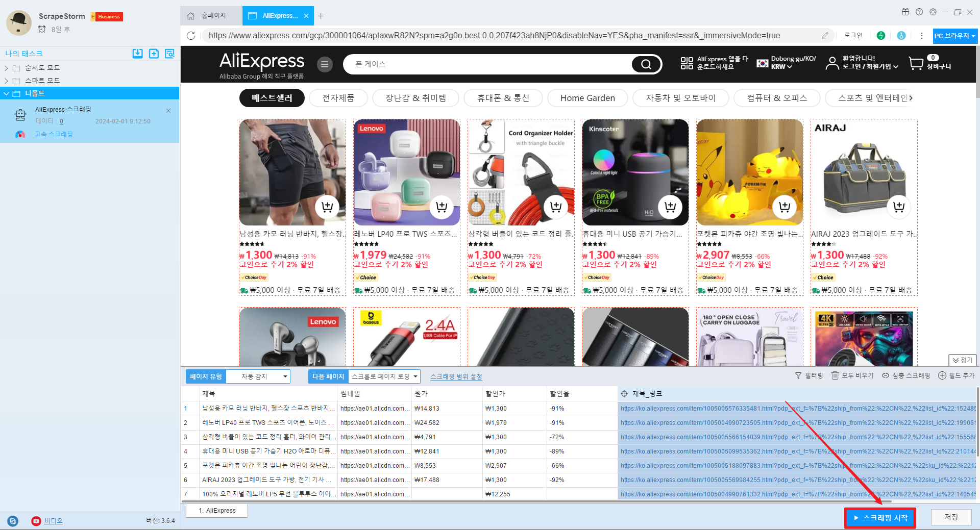Click the men's running shorts product thumbnail
980x530 pixels.
pyautogui.click(x=292, y=172)
